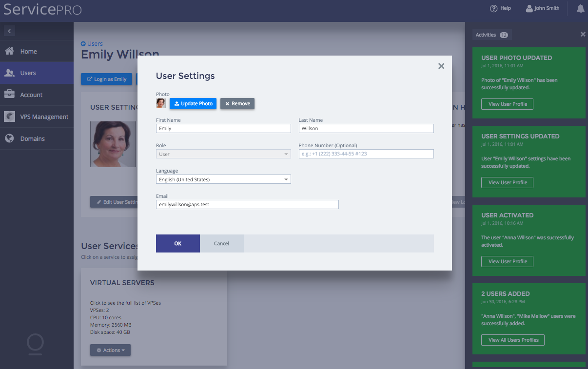Image resolution: width=588 pixels, height=369 pixels.
Task: Click the Phone Number input field
Action: pyautogui.click(x=366, y=154)
